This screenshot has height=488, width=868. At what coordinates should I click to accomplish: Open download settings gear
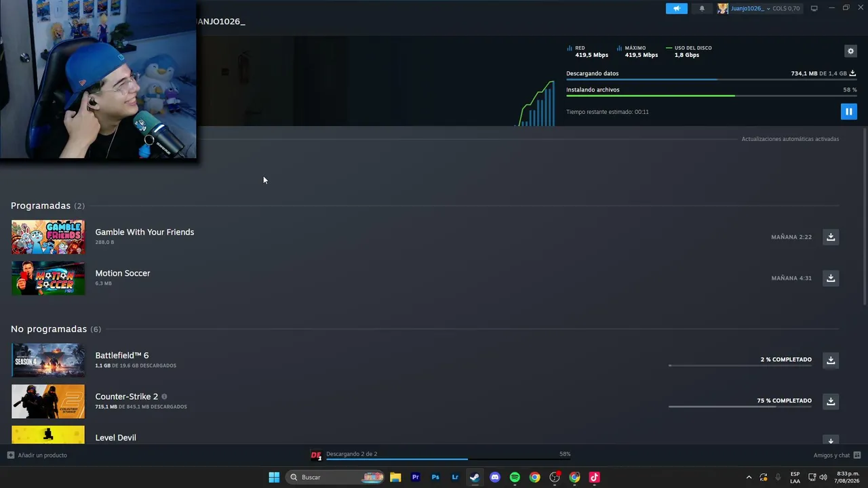850,51
